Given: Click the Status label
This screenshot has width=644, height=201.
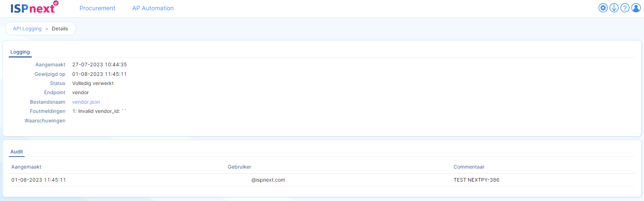Looking at the screenshot, I should click(x=57, y=83).
